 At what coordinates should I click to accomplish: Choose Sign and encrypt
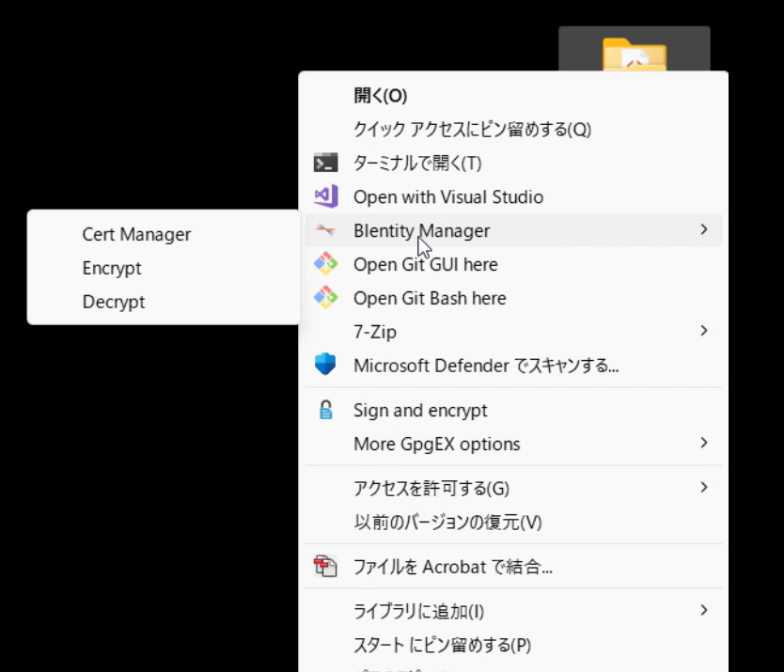point(513,410)
